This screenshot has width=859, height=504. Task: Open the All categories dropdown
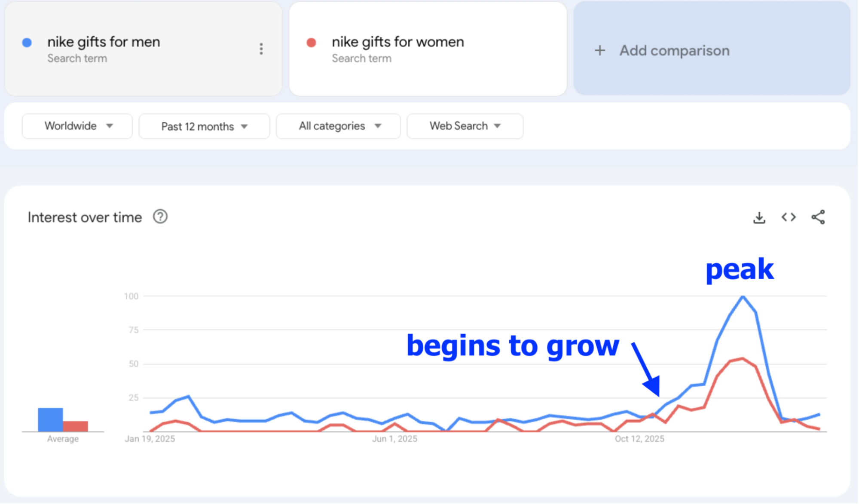[x=338, y=126]
